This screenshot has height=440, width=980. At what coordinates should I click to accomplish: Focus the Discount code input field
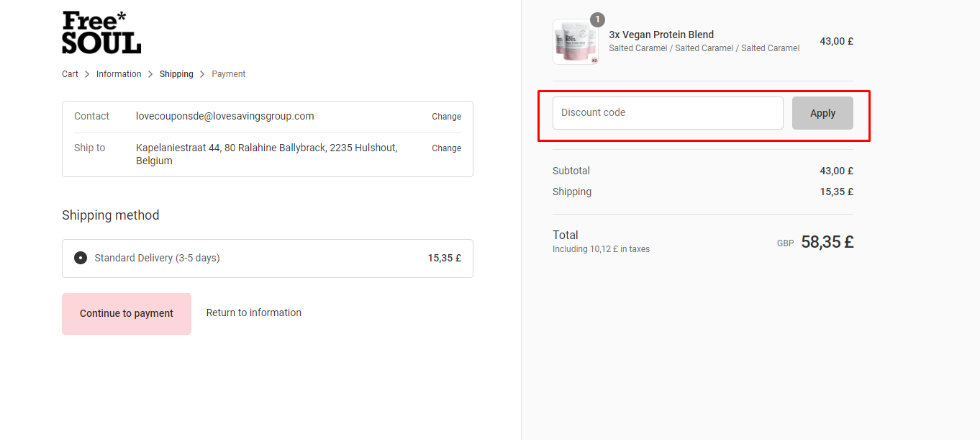point(667,113)
